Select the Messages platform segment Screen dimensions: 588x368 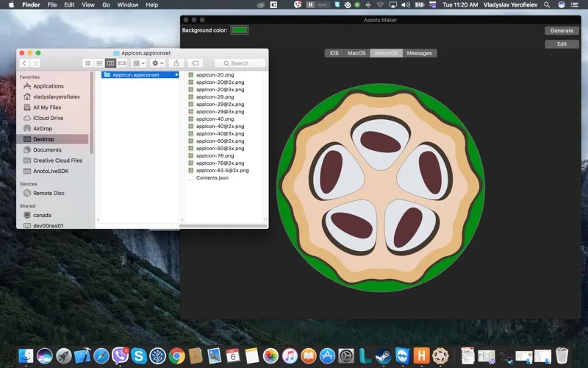[x=419, y=53]
